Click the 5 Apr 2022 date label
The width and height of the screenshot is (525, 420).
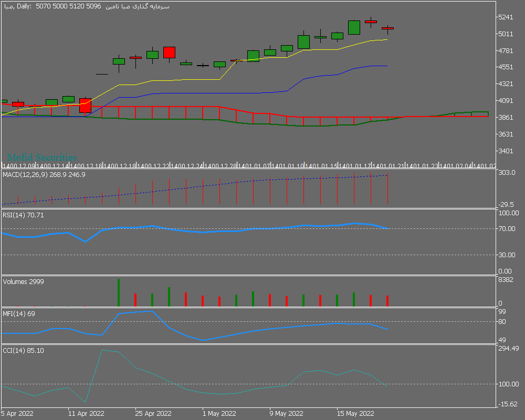pos(17,414)
